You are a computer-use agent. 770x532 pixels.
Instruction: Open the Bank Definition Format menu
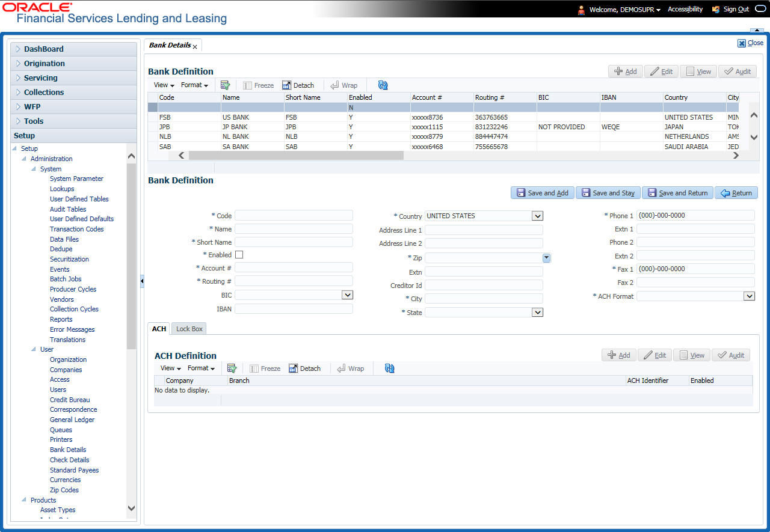pyautogui.click(x=194, y=85)
